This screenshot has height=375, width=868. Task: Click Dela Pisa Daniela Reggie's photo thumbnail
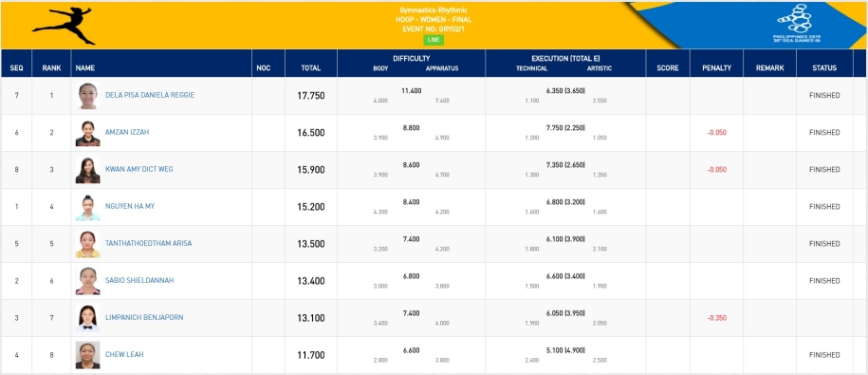tap(87, 96)
